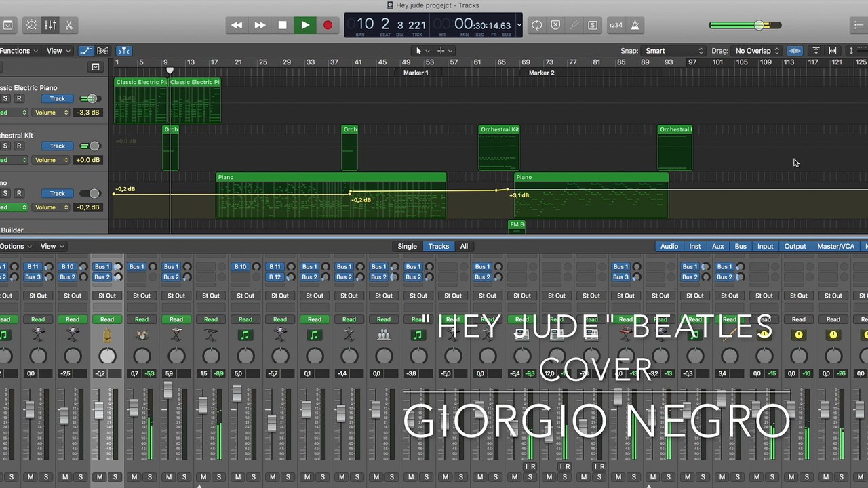Select Marker 1 in the ruler

416,73
